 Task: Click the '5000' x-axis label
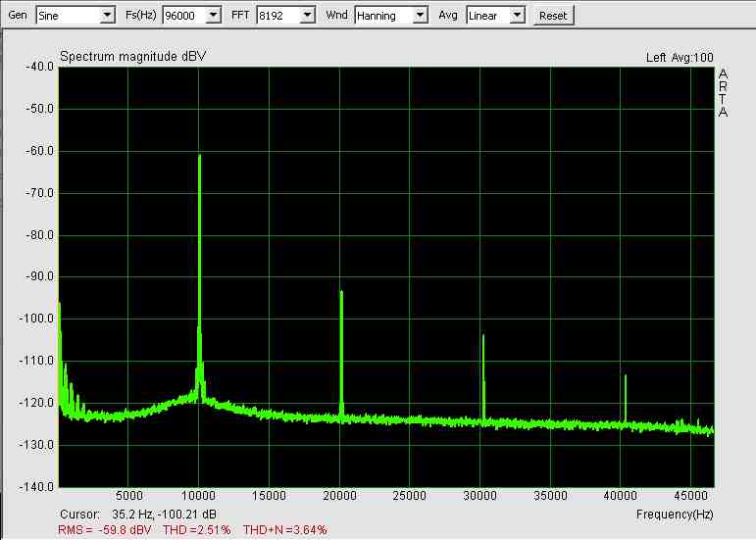click(128, 495)
